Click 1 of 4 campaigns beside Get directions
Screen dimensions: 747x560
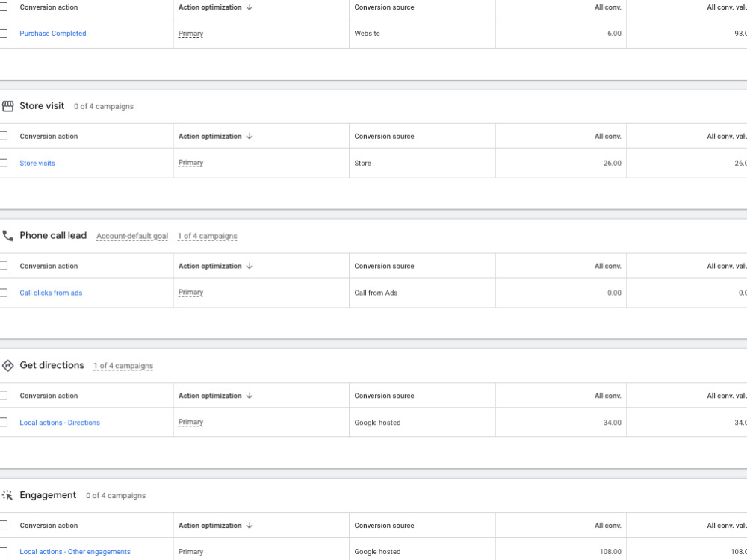(123, 366)
